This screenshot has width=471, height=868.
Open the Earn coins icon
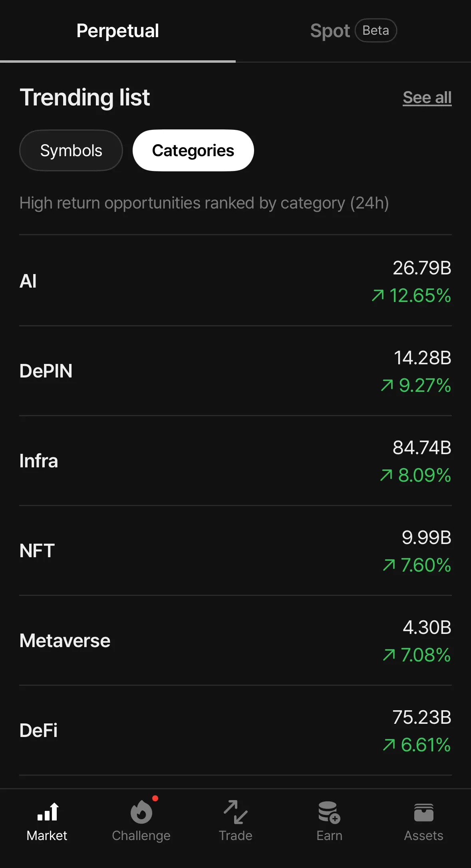[x=329, y=812]
